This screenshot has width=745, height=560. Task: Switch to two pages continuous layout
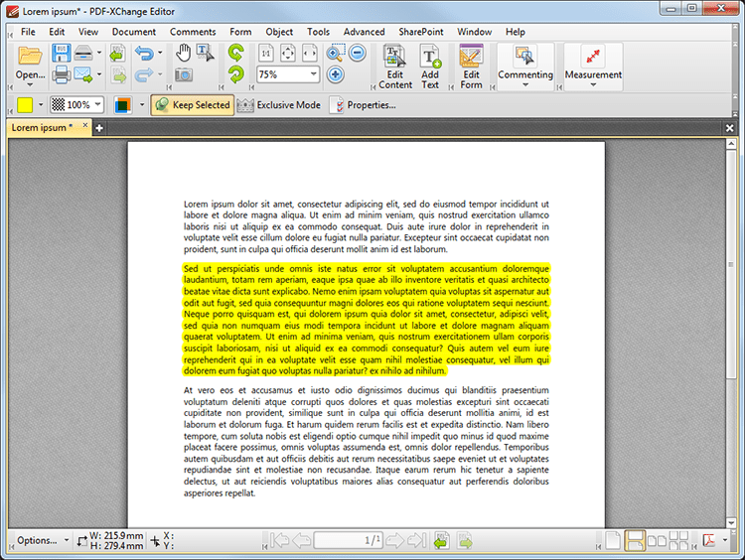click(679, 540)
